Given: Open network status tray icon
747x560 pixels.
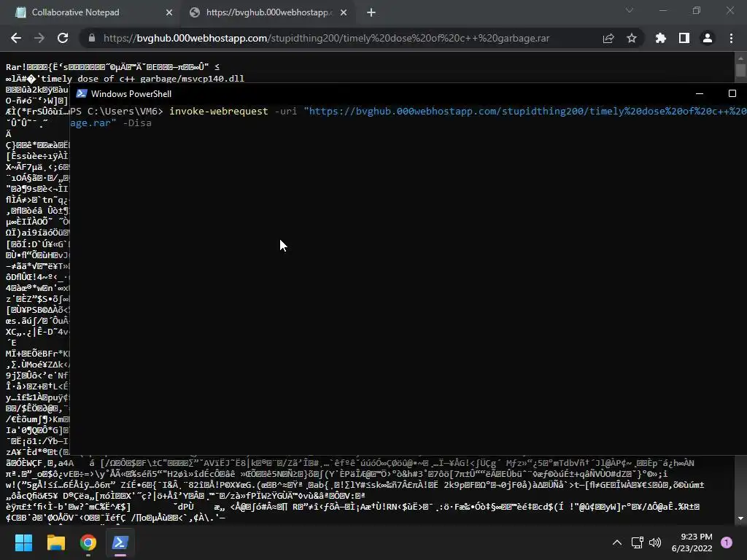Looking at the screenshot, I should tap(637, 542).
